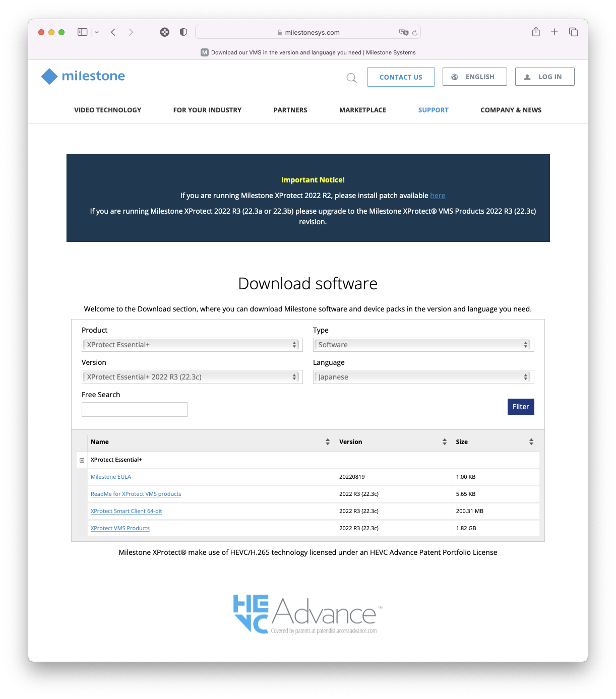
Task: Open MARKETPLACE menu
Action: click(x=363, y=110)
